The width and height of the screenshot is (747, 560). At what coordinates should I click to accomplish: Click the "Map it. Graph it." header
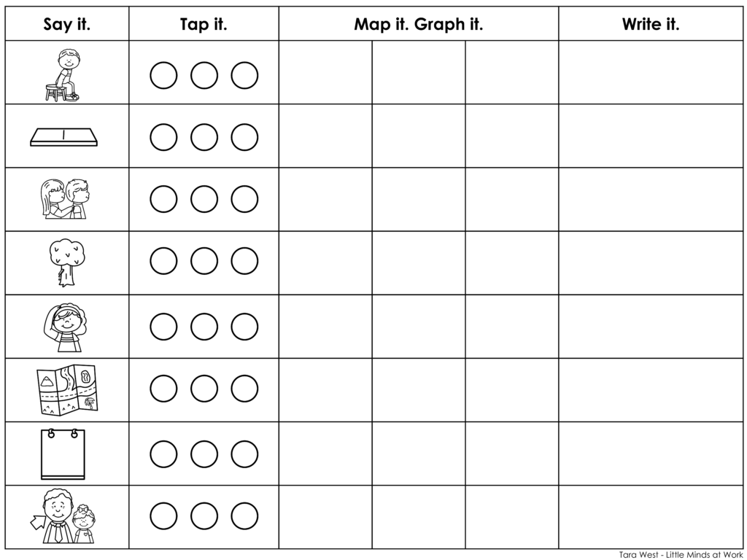pyautogui.click(x=418, y=24)
